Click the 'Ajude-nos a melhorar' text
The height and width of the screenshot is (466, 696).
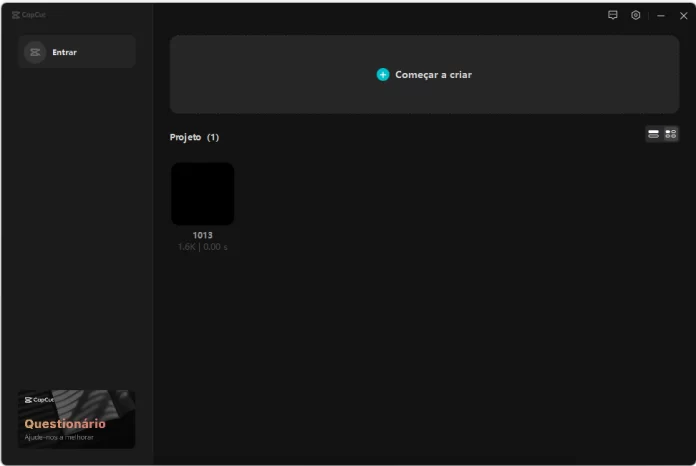[x=60, y=437]
